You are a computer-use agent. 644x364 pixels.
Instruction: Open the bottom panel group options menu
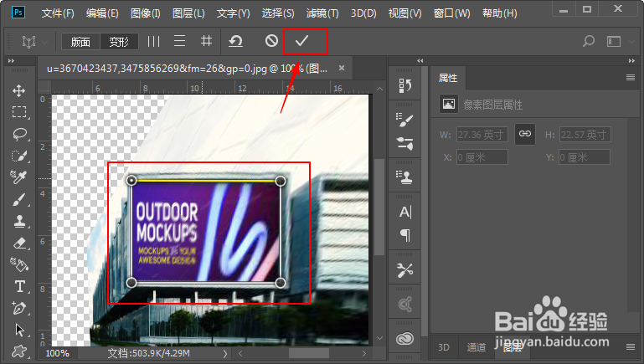point(631,347)
